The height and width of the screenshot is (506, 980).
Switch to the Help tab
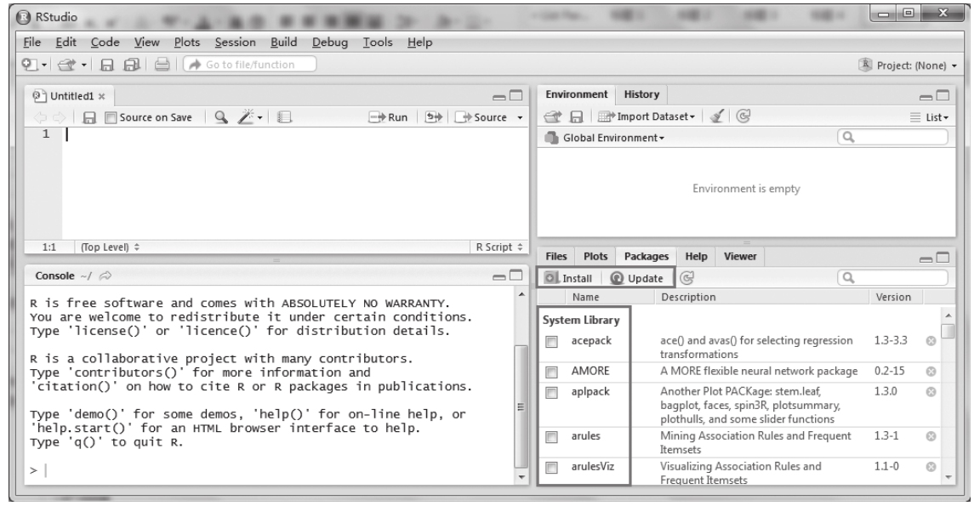coord(696,256)
